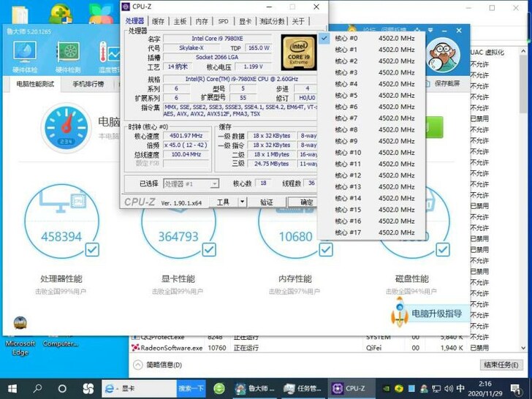
Task: Click the rocket icon beside 电脑升级指导
Action: coord(399,312)
